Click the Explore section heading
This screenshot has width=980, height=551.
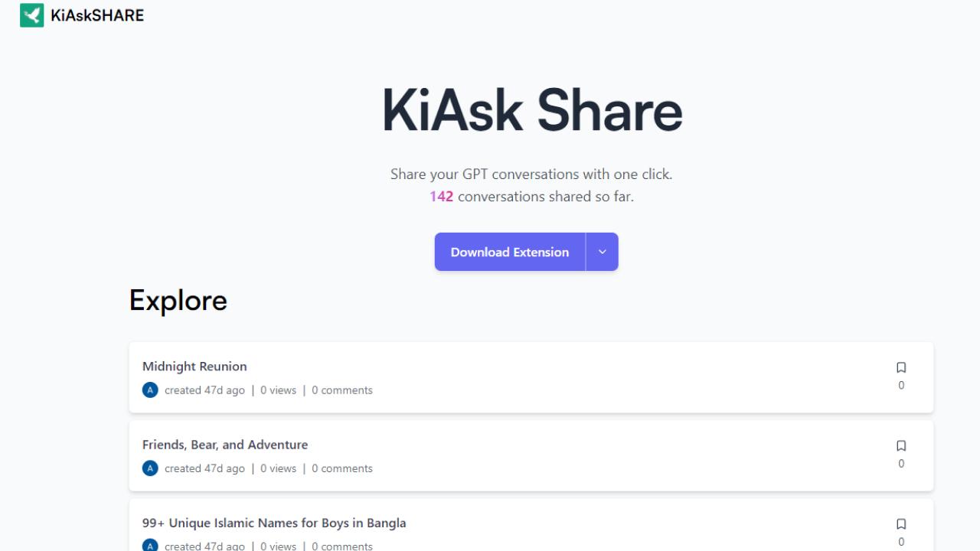[x=178, y=301]
